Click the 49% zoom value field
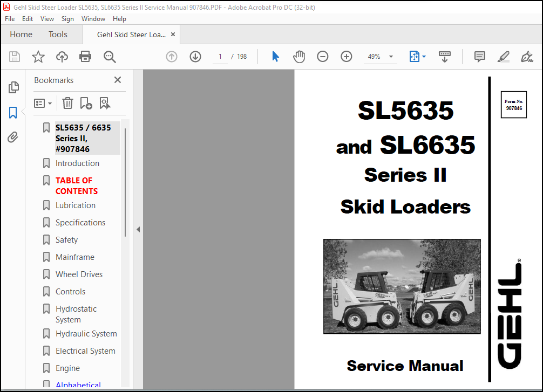This screenshot has width=543, height=392. click(374, 57)
